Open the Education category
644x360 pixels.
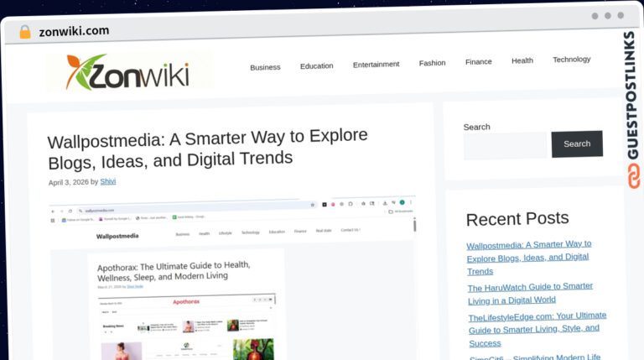(317, 65)
